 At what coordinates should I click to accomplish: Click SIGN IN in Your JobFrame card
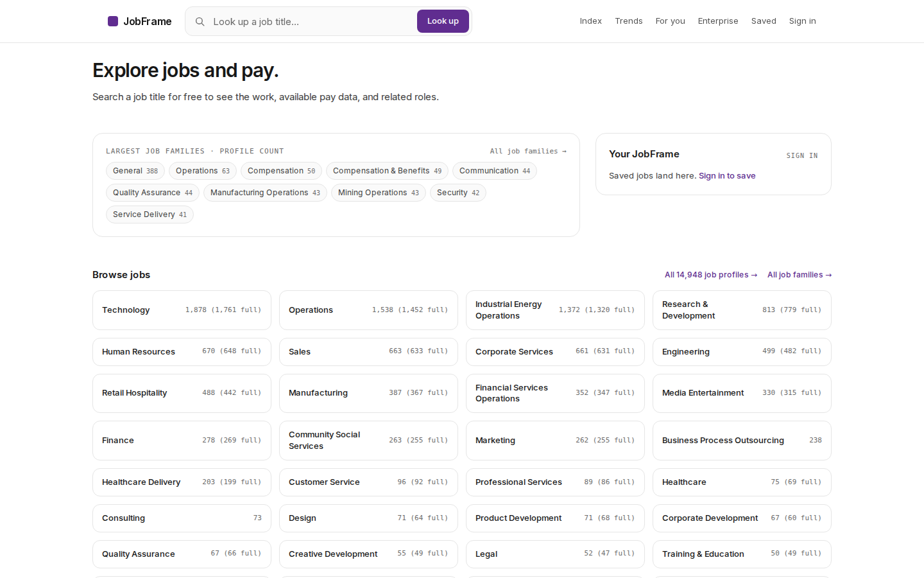[802, 156]
